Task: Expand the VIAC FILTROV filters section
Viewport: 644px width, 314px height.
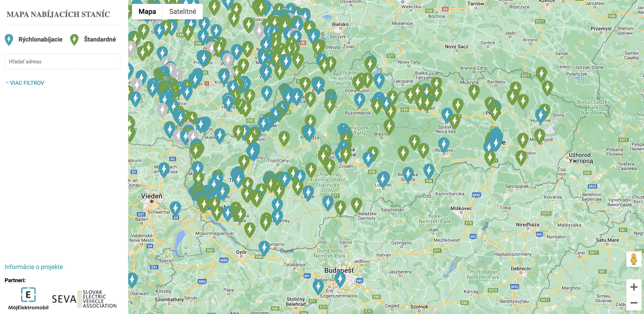Action: [25, 83]
